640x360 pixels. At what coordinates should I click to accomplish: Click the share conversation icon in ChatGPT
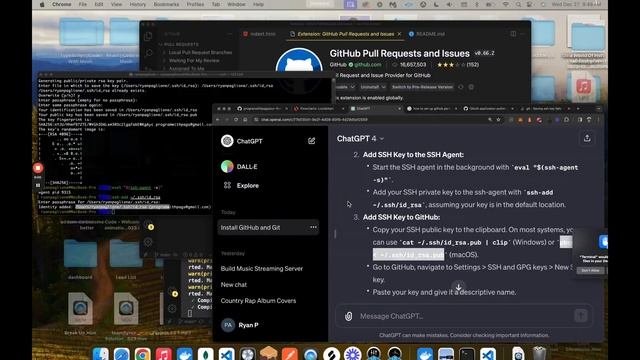(587, 138)
